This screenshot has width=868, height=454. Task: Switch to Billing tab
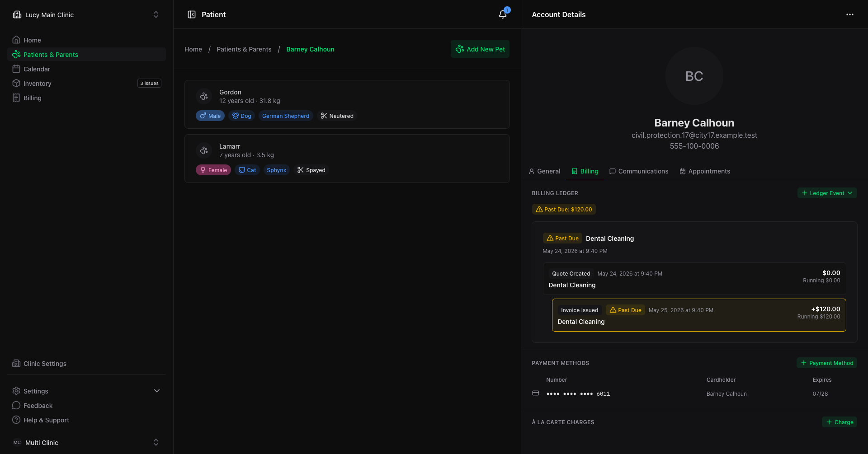coord(585,171)
